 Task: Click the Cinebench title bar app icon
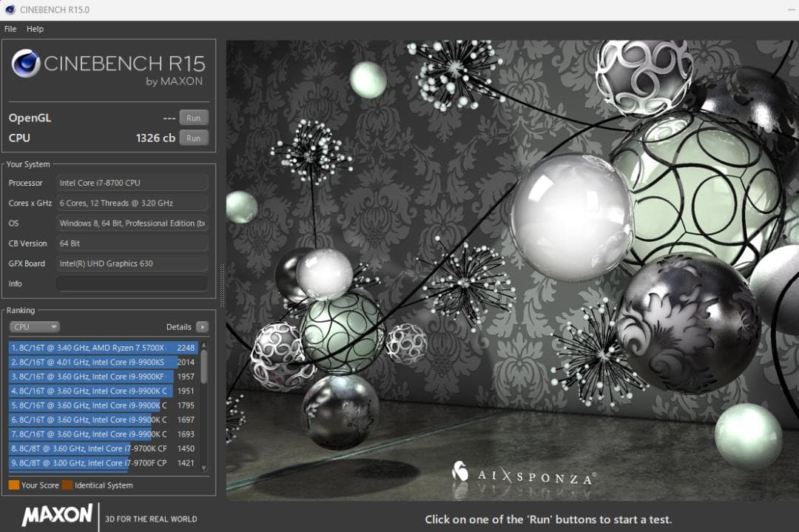[10, 10]
